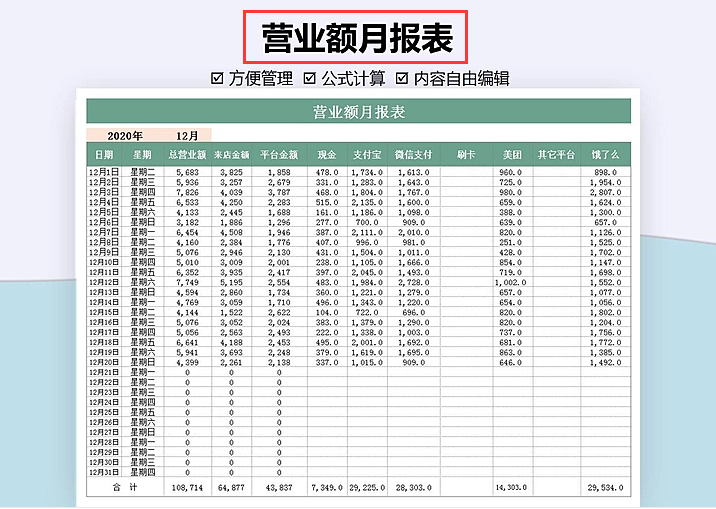Image resolution: width=716 pixels, height=509 pixels.
Task: Click the 12月20日 date cell
Action: pyautogui.click(x=104, y=363)
